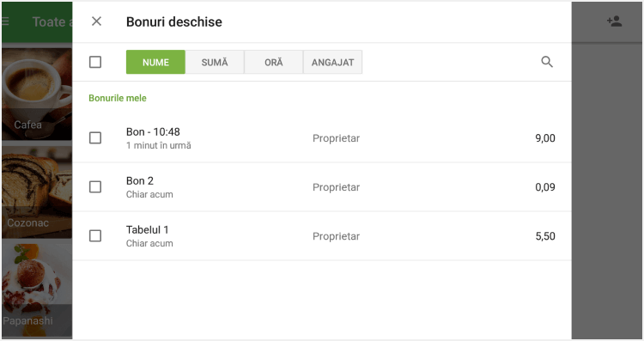Open the Toate articolele category dropdown
The width and height of the screenshot is (644, 341).
[52, 21]
